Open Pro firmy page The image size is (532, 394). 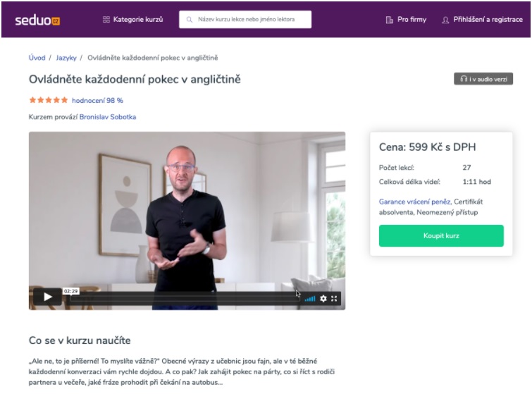click(x=406, y=20)
